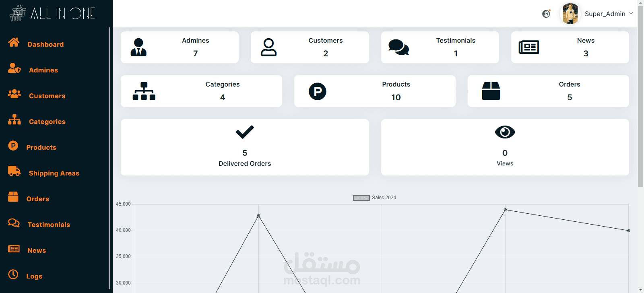
Task: Click the Orders box icon in sidebar
Action: tap(13, 196)
